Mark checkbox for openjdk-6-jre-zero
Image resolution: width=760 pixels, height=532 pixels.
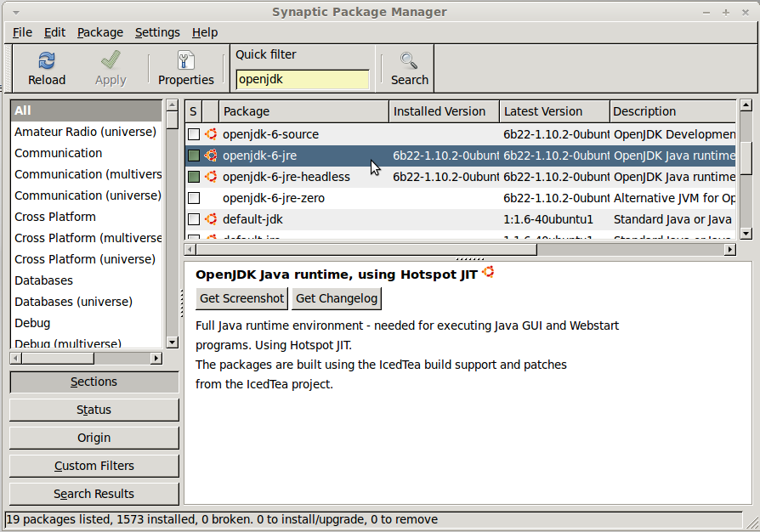194,198
